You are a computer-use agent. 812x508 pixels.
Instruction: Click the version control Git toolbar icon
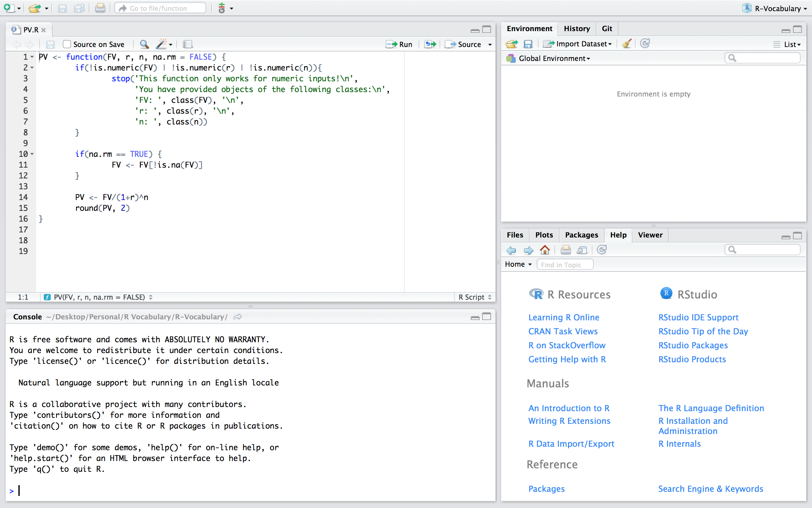click(x=221, y=8)
